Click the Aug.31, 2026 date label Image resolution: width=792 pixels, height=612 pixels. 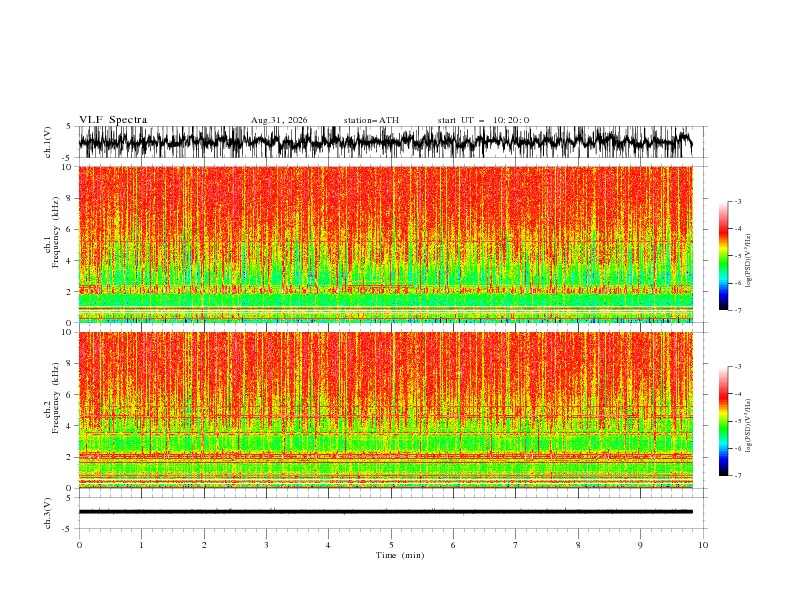click(x=279, y=120)
